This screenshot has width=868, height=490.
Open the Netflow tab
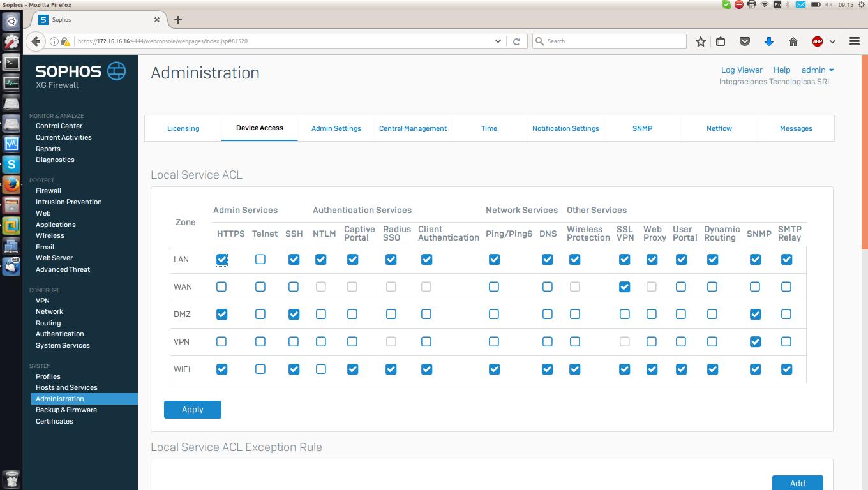719,128
